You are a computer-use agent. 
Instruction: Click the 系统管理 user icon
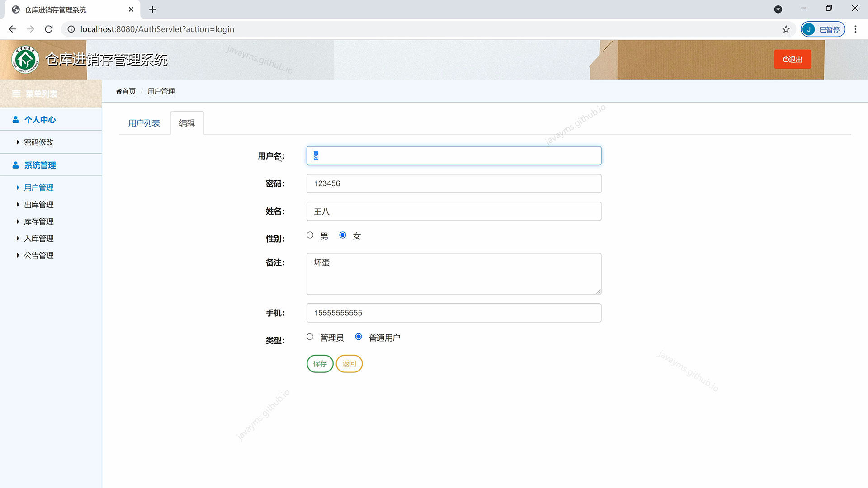[x=15, y=165]
